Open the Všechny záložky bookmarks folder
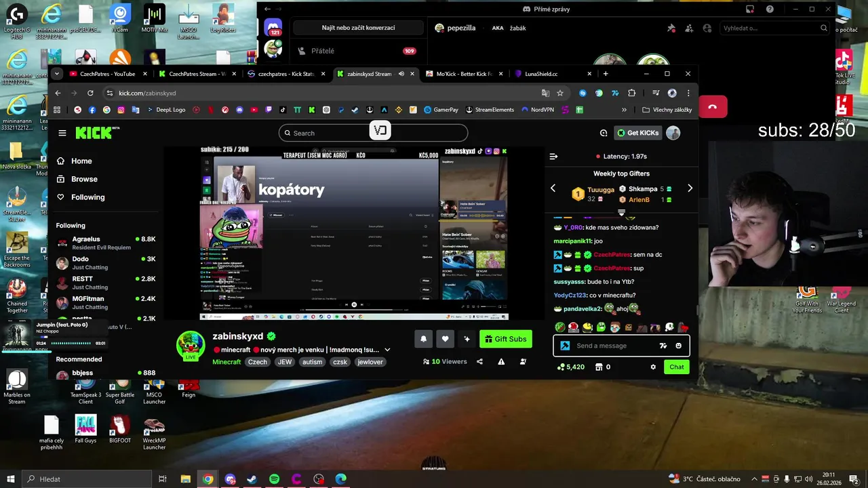 (667, 110)
